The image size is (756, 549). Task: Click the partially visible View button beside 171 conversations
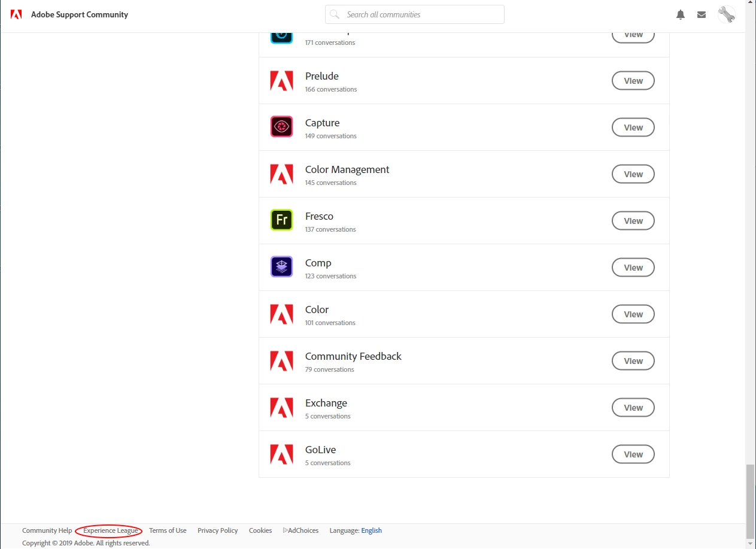click(633, 38)
